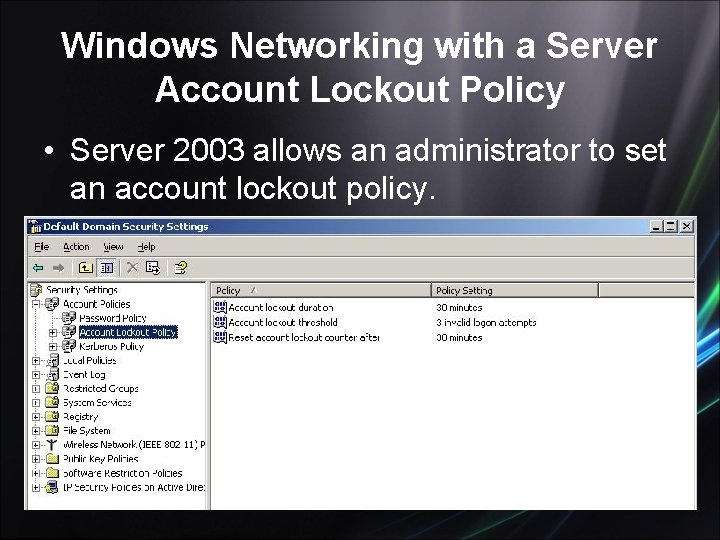Image resolution: width=720 pixels, height=540 pixels.
Task: Click the '3 invalid logon attempts' setting
Action: pyautogui.click(x=486, y=322)
